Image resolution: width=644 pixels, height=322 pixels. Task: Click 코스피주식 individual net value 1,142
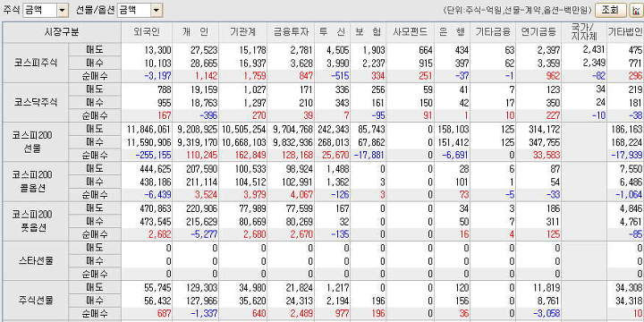(207, 76)
